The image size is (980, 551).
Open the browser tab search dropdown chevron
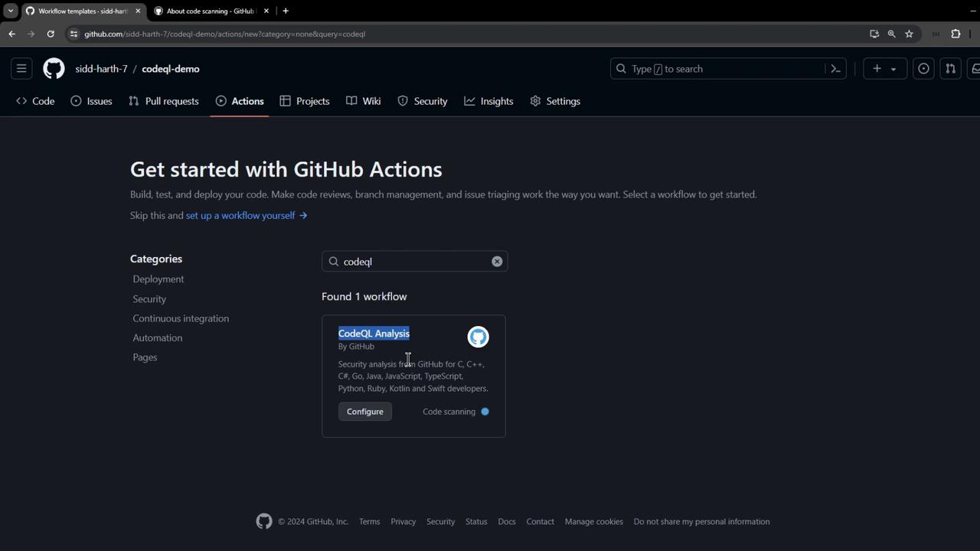pyautogui.click(x=11, y=11)
